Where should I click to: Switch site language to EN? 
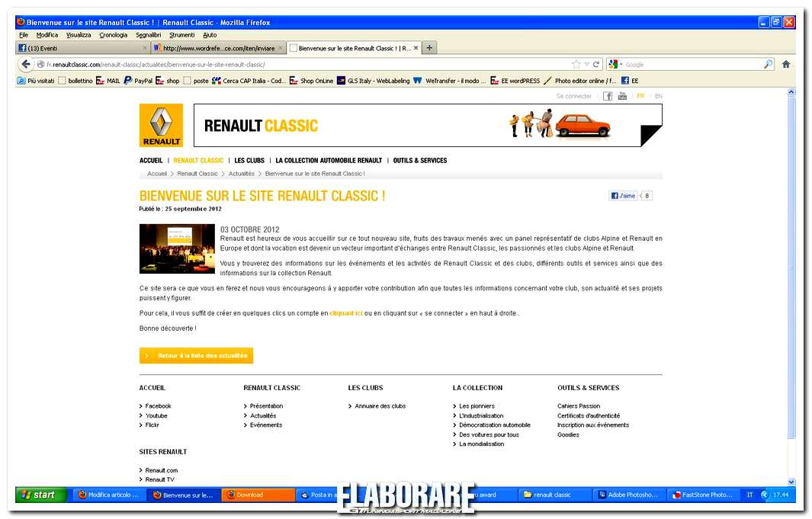(x=658, y=96)
